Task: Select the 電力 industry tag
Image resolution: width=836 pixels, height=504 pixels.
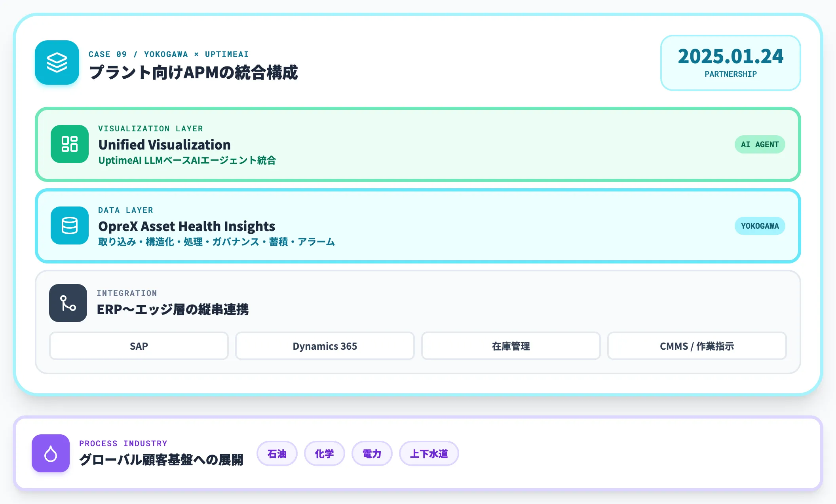Action: pos(372,453)
